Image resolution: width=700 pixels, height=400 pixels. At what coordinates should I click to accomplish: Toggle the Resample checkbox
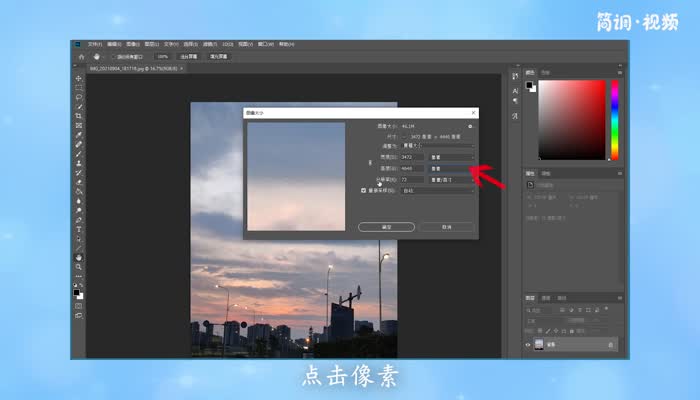tap(363, 189)
